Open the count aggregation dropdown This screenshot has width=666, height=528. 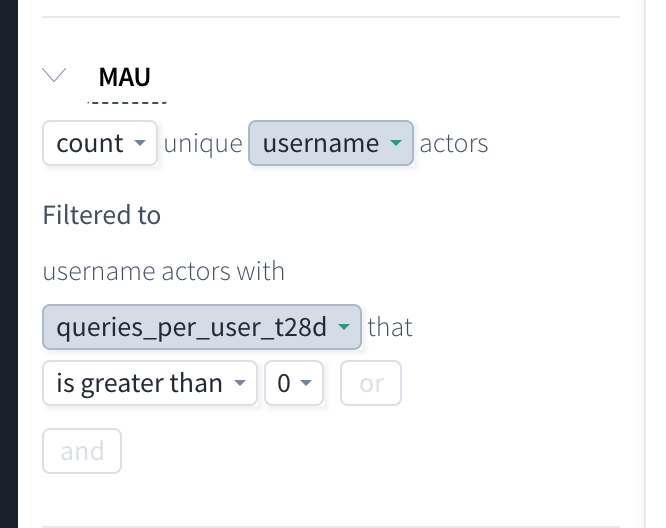click(x=100, y=143)
